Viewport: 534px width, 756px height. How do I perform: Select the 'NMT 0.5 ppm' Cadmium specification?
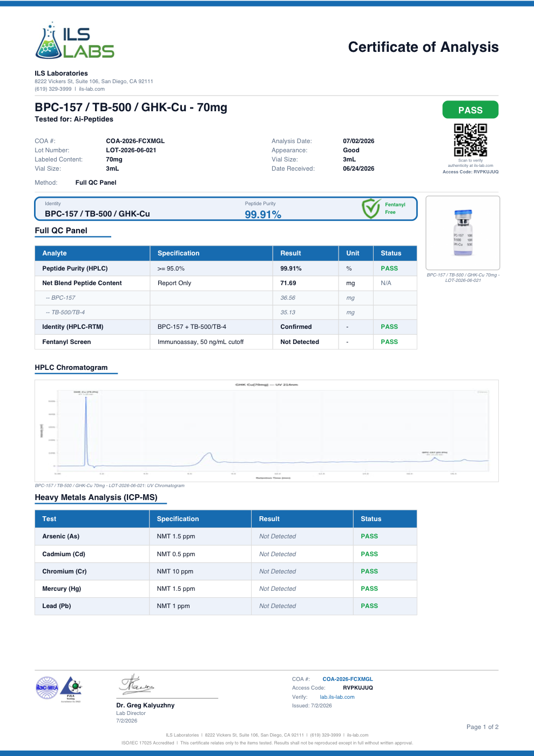(176, 554)
